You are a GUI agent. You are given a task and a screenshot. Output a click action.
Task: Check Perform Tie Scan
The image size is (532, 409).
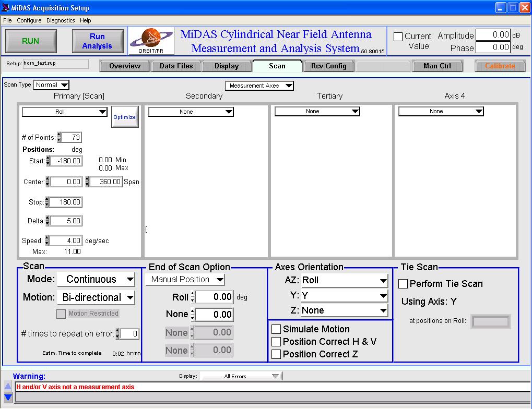pos(403,284)
